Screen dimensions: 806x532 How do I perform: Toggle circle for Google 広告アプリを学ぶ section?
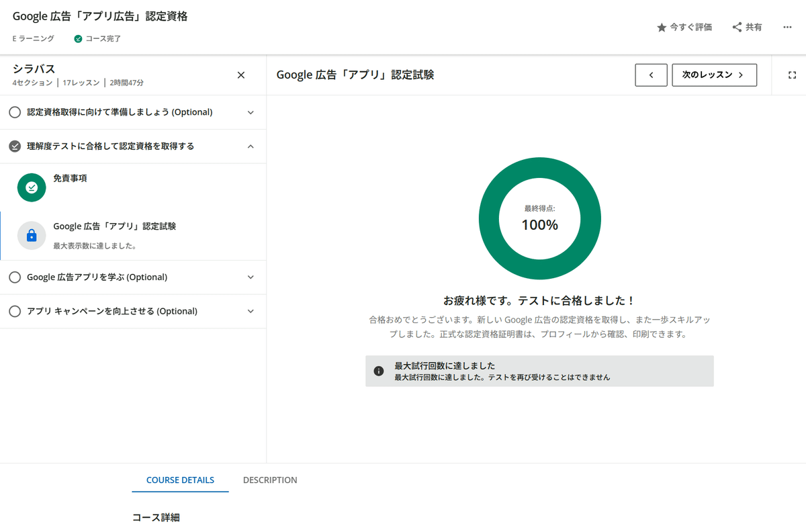(15, 277)
